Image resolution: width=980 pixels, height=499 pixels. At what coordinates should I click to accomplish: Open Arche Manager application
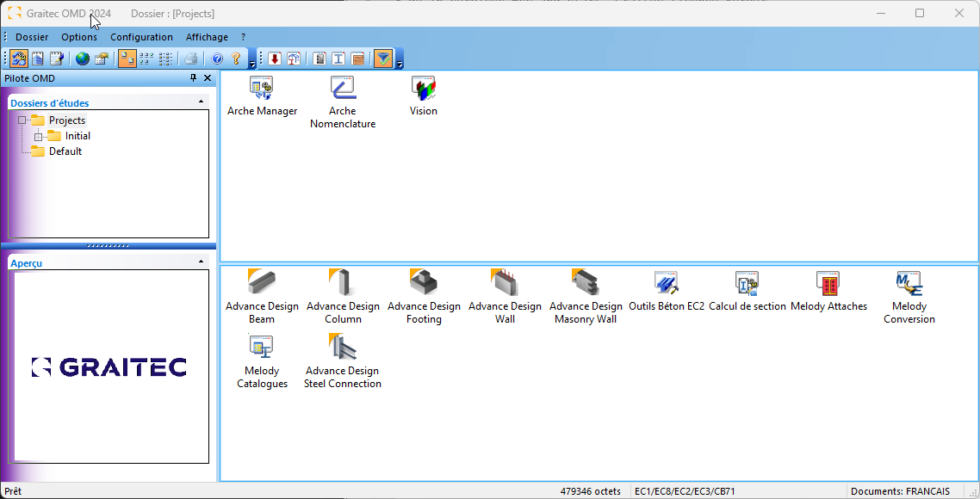262,96
